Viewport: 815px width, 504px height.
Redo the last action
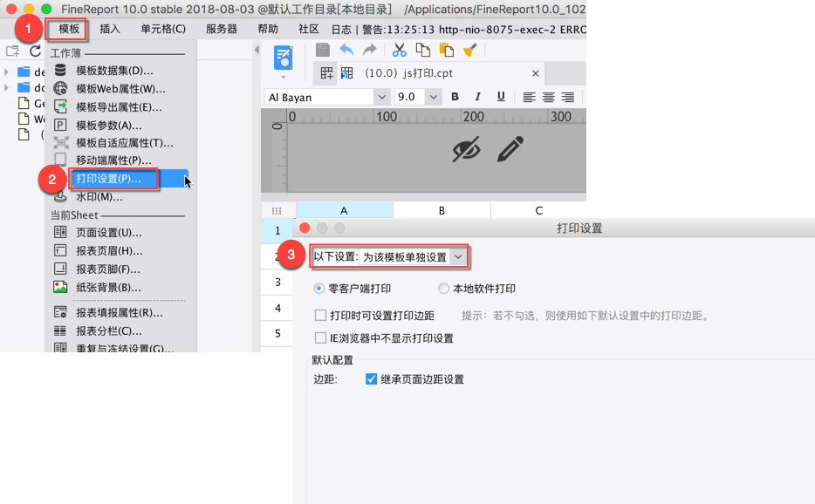pos(370,50)
